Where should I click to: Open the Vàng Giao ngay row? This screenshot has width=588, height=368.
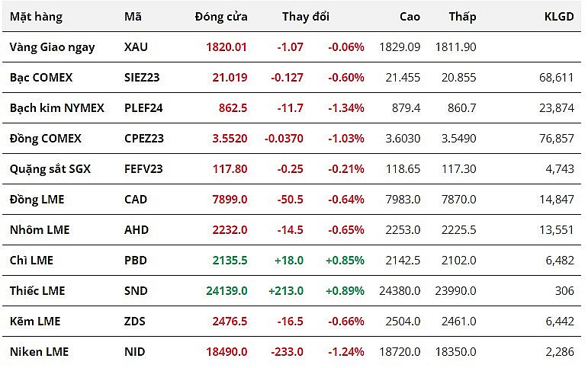coord(52,47)
